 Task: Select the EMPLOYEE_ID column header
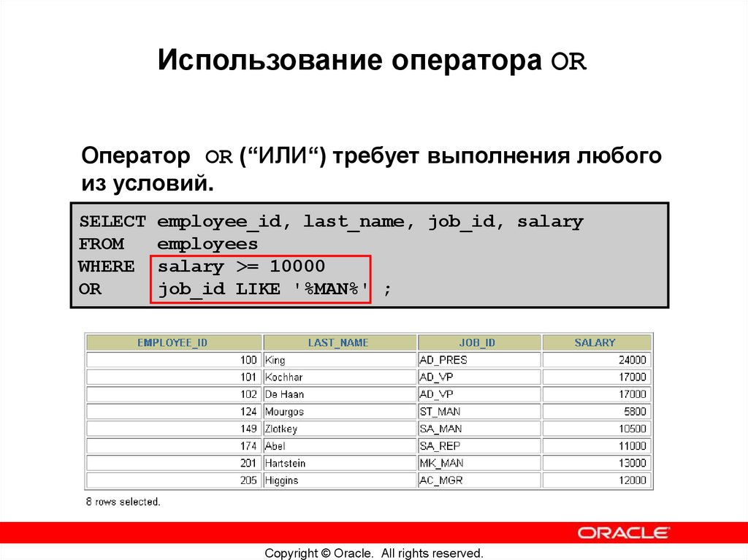tap(173, 342)
